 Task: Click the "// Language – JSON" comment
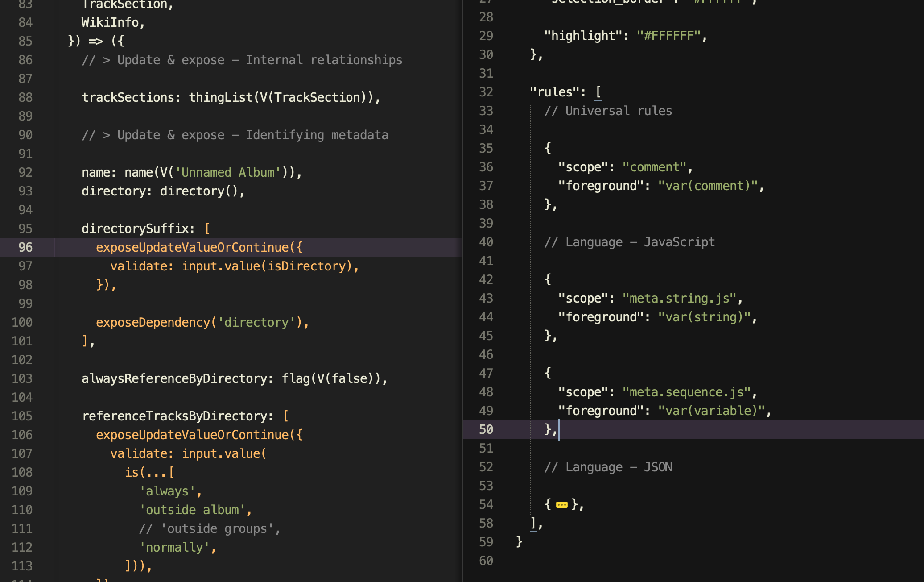point(608,467)
